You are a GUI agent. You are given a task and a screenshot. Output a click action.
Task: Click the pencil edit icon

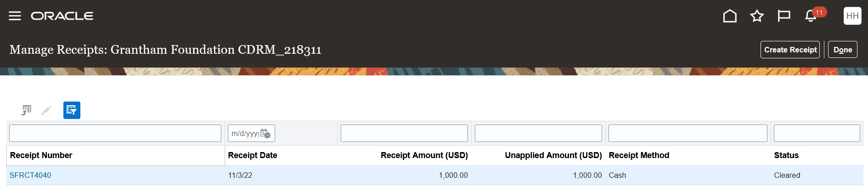point(46,110)
